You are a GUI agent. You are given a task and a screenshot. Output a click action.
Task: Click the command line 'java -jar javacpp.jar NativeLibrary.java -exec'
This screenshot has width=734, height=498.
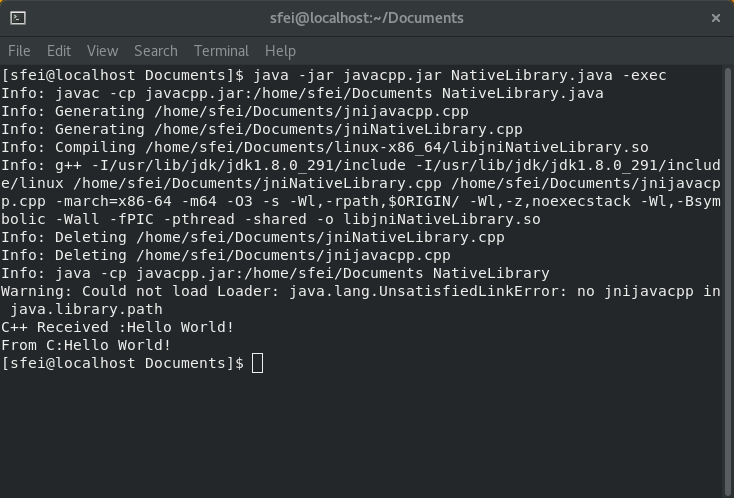coord(460,75)
